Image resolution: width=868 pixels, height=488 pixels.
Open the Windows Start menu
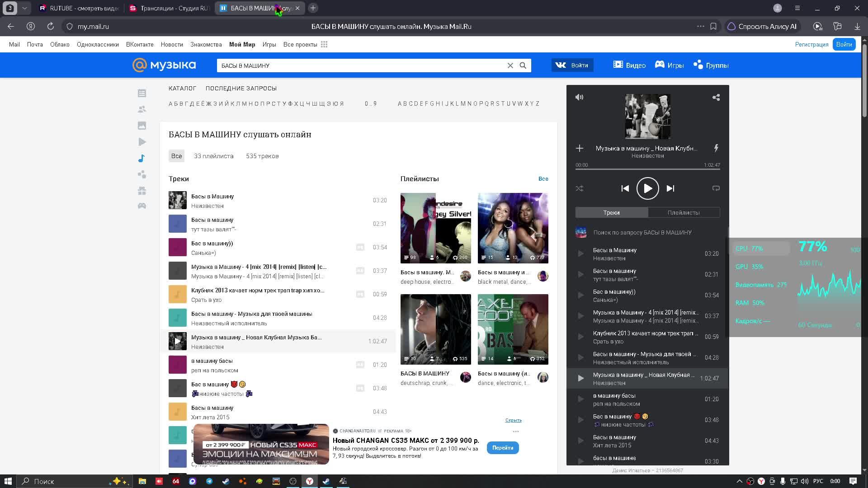8,481
